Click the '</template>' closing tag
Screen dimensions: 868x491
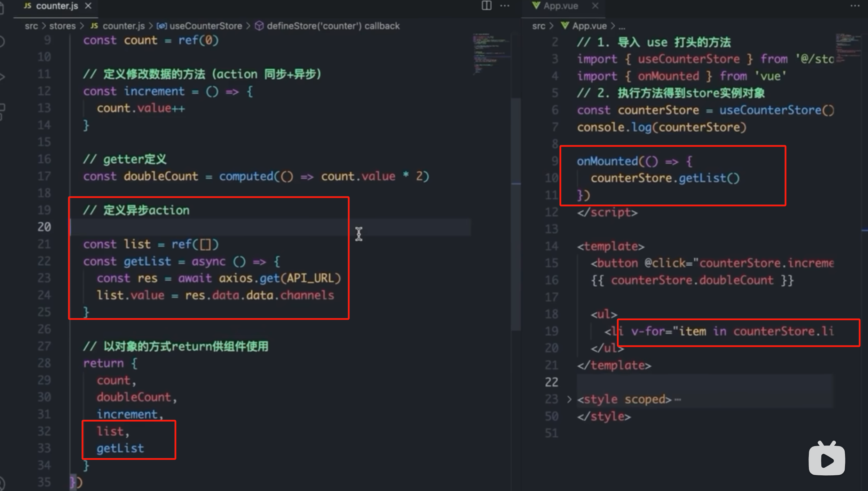pyautogui.click(x=614, y=365)
